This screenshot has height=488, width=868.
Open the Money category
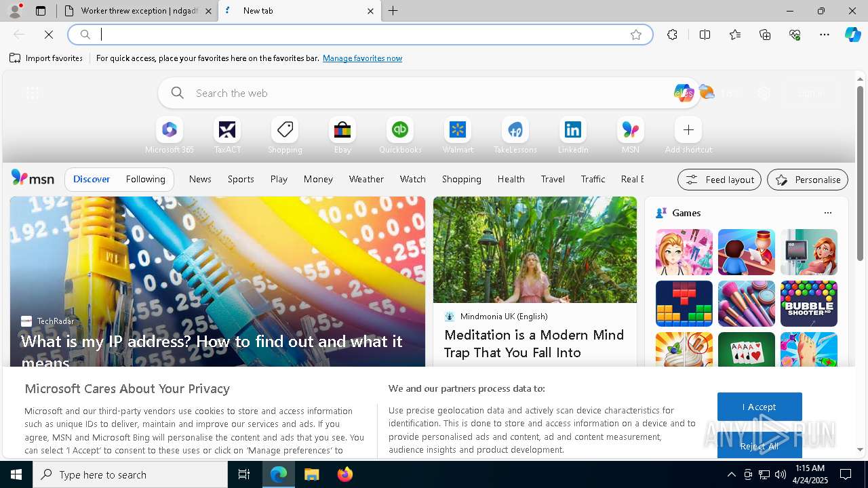pos(318,179)
